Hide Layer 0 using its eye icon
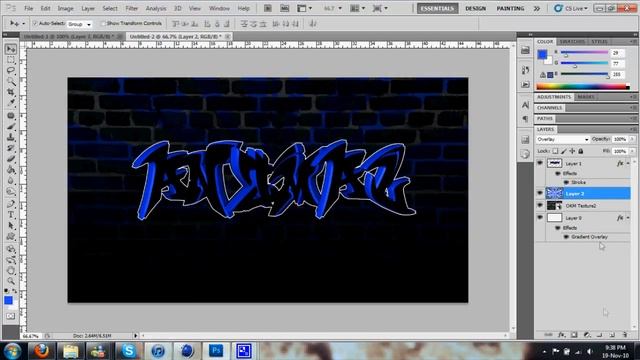This screenshot has width=640, height=360. [x=540, y=218]
